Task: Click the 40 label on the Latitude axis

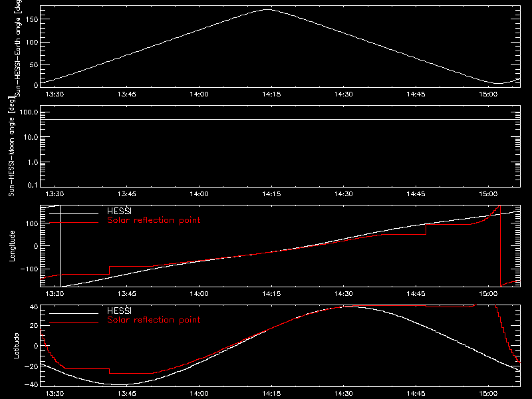Action: tap(34, 307)
